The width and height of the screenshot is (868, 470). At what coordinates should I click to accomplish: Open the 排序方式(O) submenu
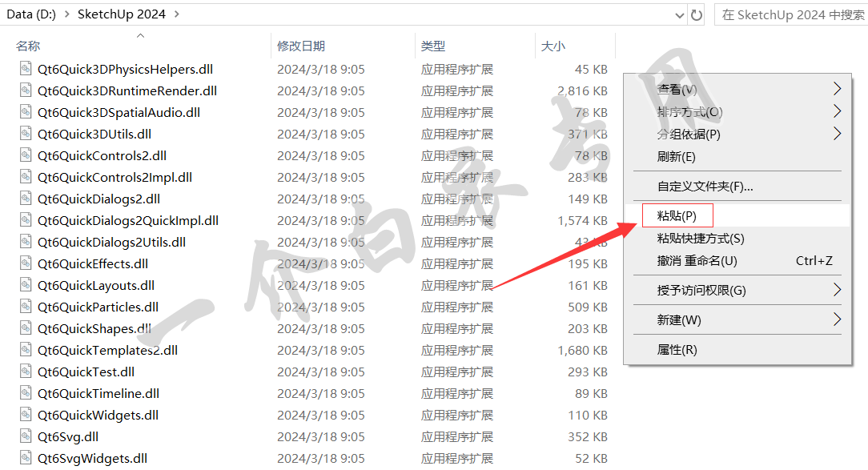[x=737, y=112]
